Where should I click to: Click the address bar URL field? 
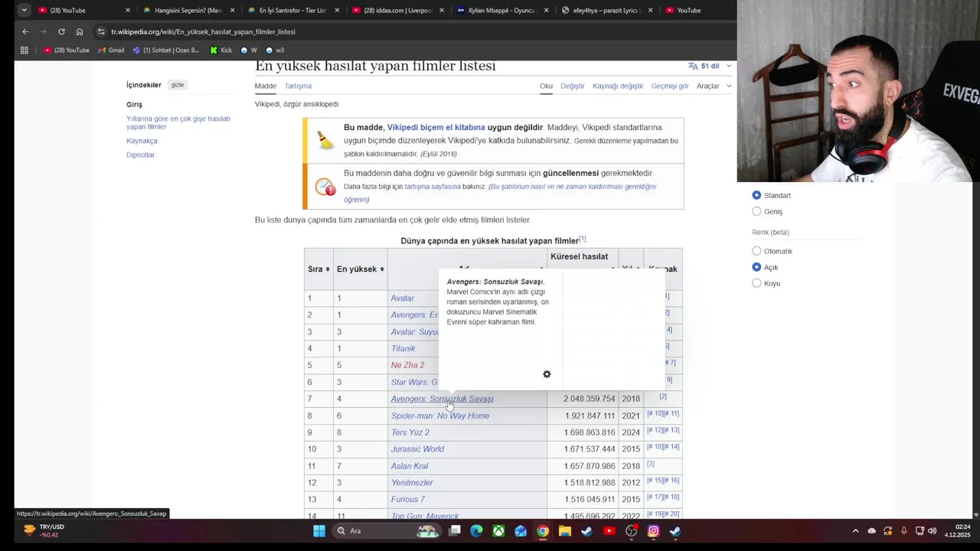tap(413, 31)
